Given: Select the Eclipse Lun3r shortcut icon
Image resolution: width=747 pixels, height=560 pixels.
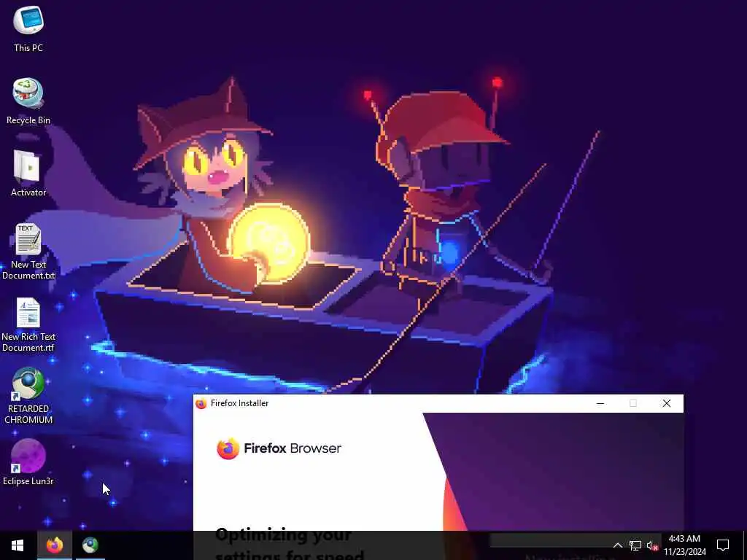Looking at the screenshot, I should pyautogui.click(x=28, y=462).
